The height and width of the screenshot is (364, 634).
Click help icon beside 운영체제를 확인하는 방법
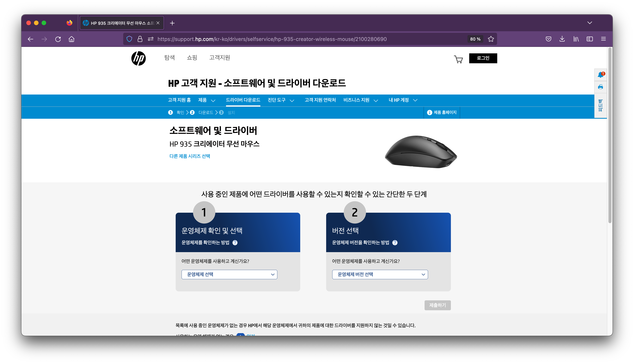tap(235, 243)
